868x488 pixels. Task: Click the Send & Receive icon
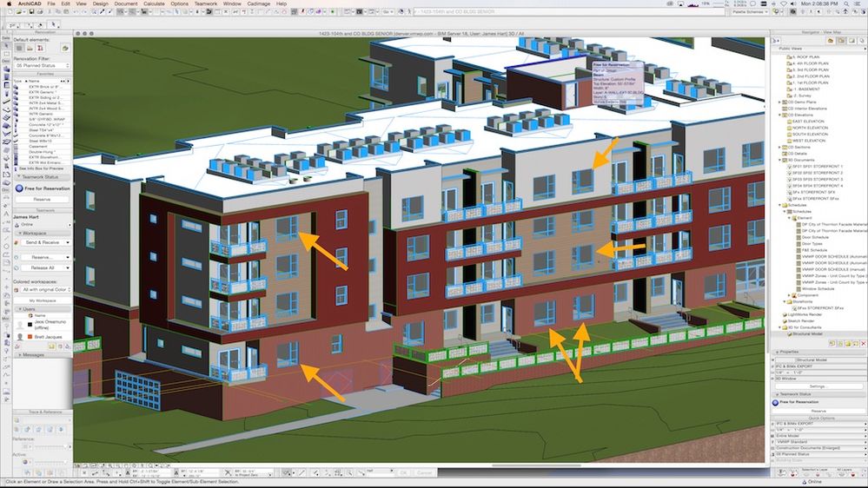17,242
